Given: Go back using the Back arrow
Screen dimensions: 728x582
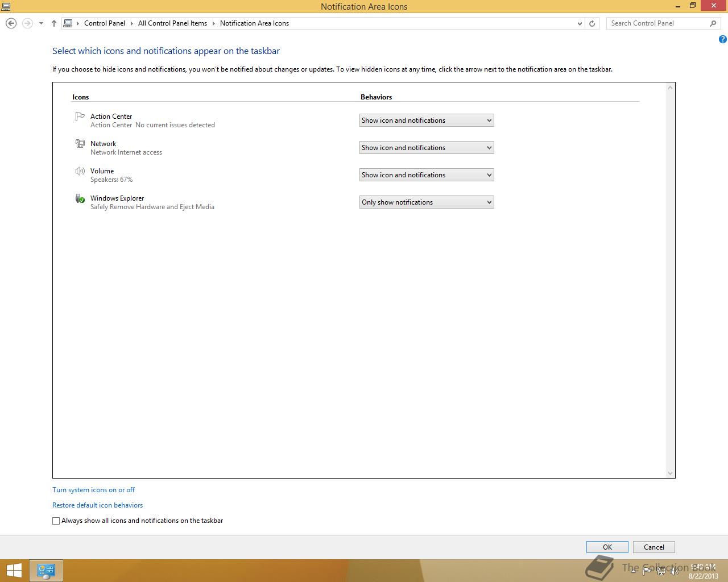Looking at the screenshot, I should [11, 23].
